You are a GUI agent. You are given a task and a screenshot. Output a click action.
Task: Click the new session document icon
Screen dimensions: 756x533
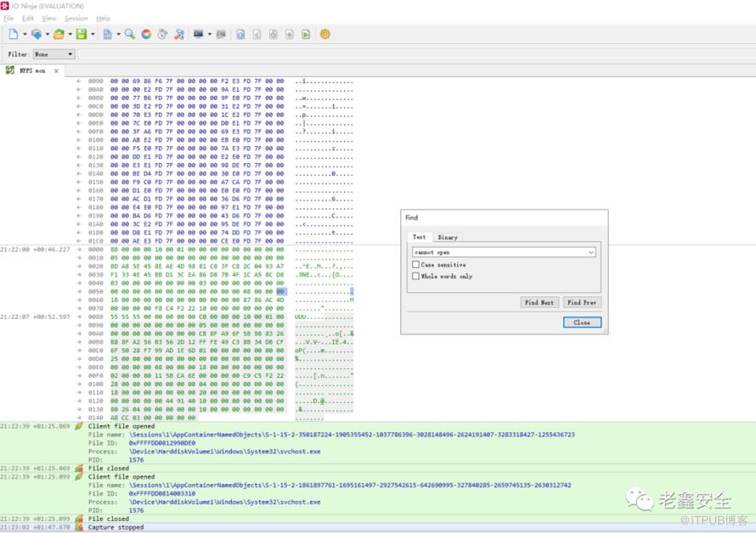click(x=14, y=34)
